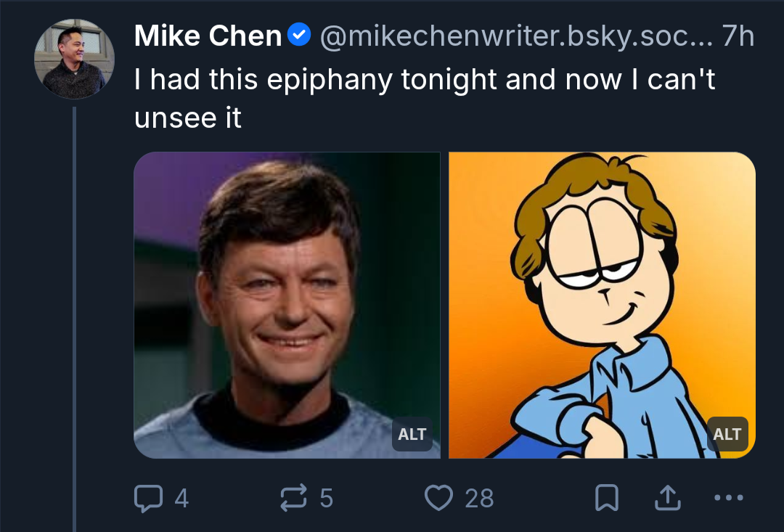Click the repost count number 5
The height and width of the screenshot is (532, 784).
tap(326, 499)
